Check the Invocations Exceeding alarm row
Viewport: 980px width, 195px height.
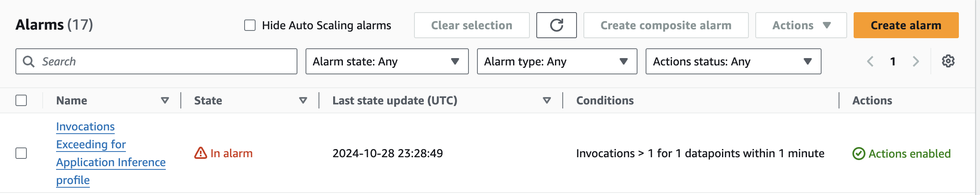(21, 153)
